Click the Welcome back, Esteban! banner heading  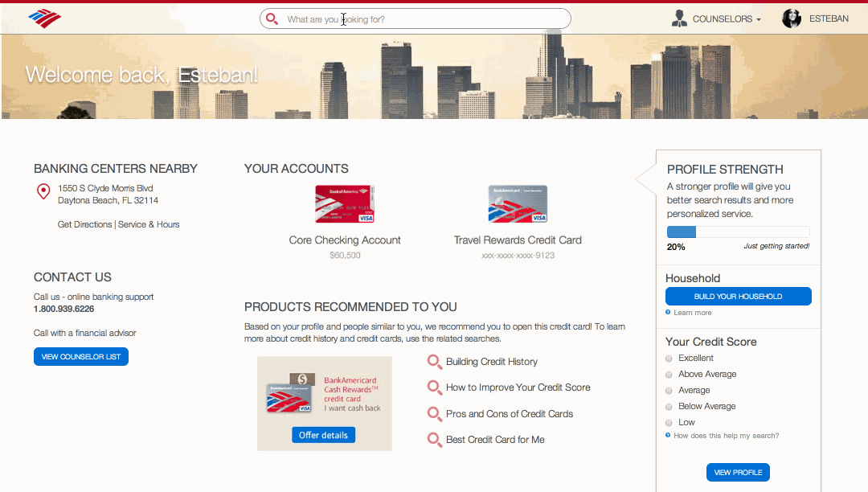tap(141, 75)
